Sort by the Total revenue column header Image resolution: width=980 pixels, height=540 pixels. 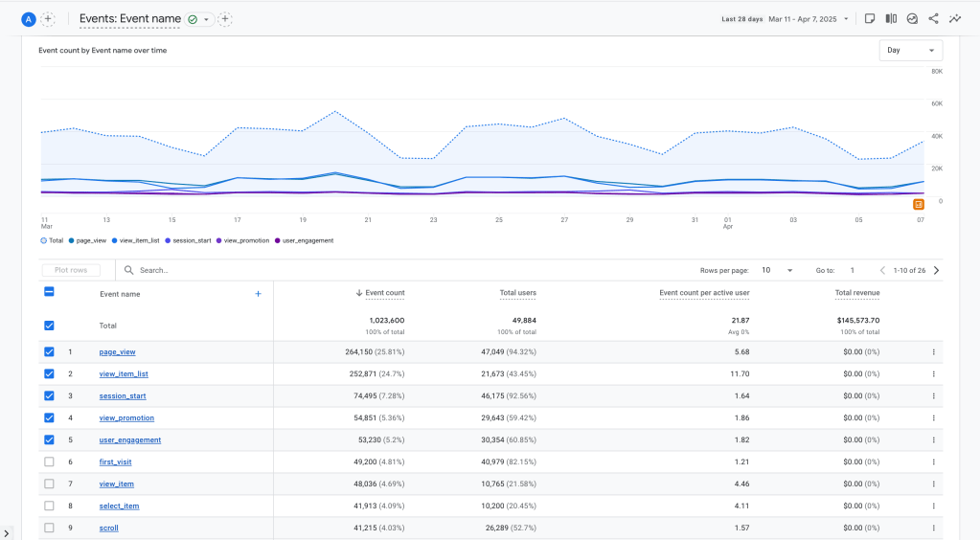(x=856, y=293)
